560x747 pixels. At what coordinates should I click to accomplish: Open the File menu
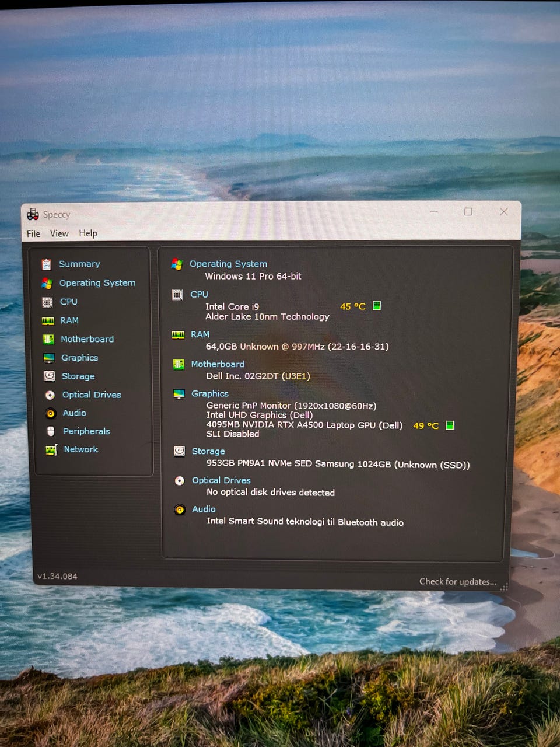tap(33, 233)
